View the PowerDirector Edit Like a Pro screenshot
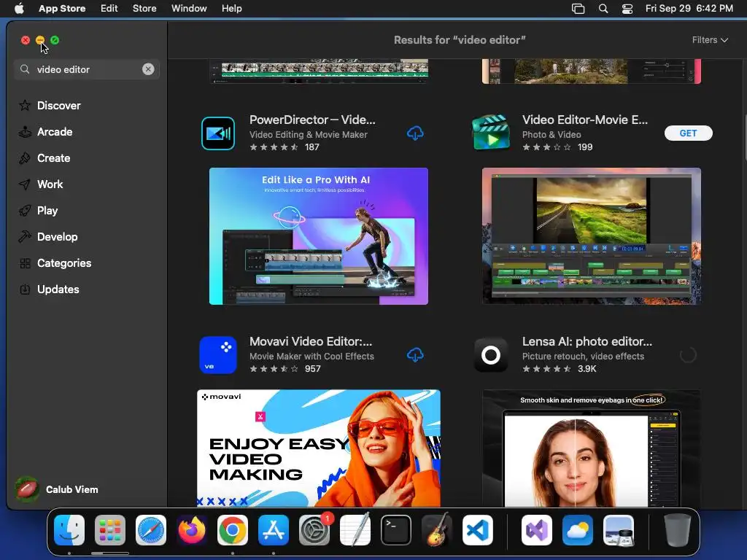 319,236
